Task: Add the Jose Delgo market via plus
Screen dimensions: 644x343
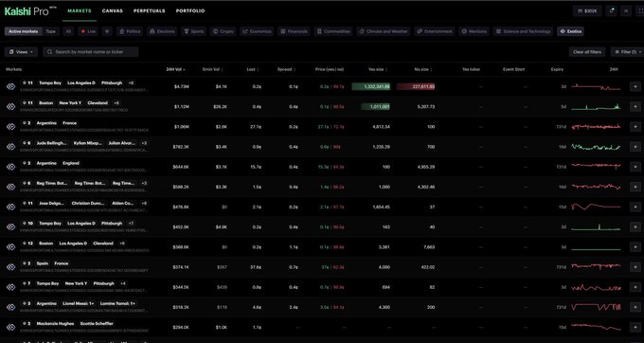Action: click(635, 208)
